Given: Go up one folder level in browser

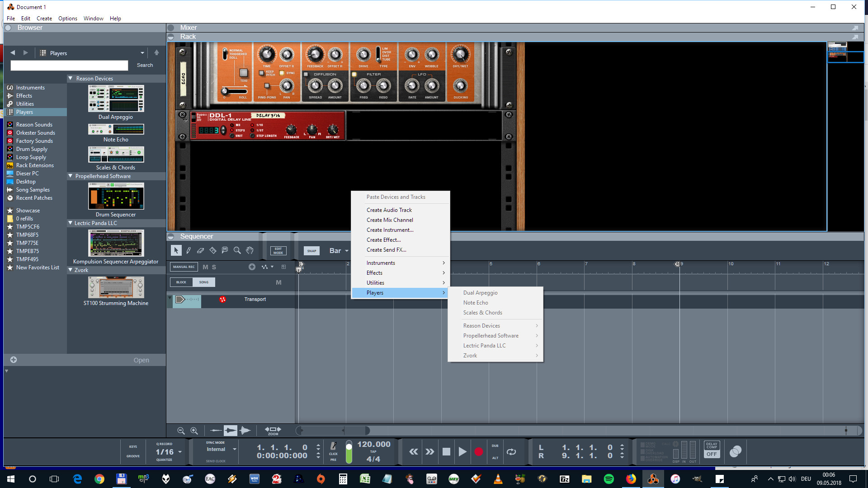Looking at the screenshot, I should (x=156, y=53).
